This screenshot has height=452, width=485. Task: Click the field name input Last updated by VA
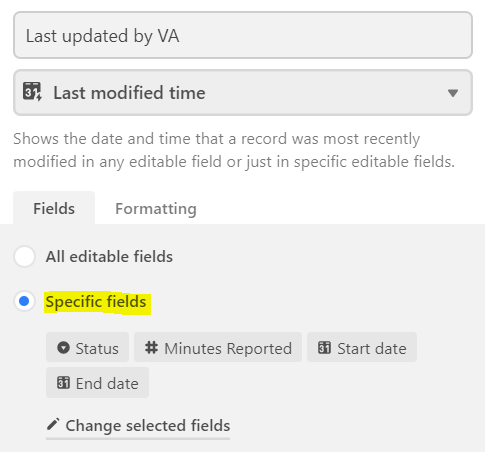(x=243, y=35)
